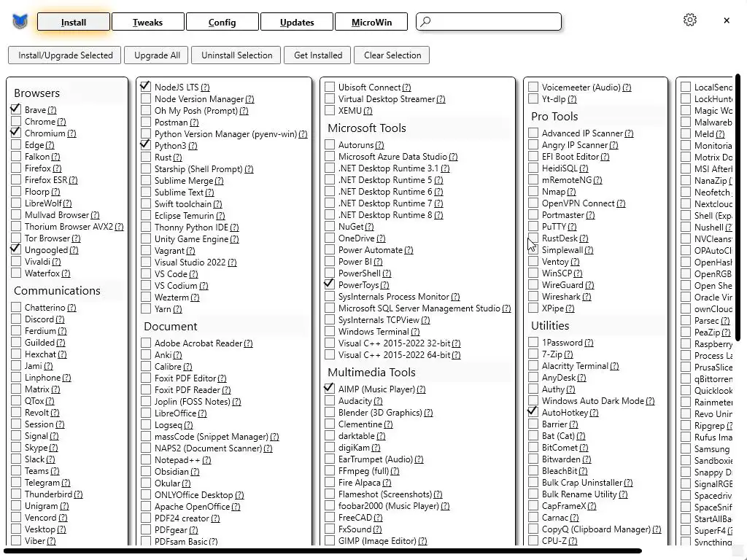Check the PuTTY checkbox
This screenshot has width=747, height=560.
(533, 227)
